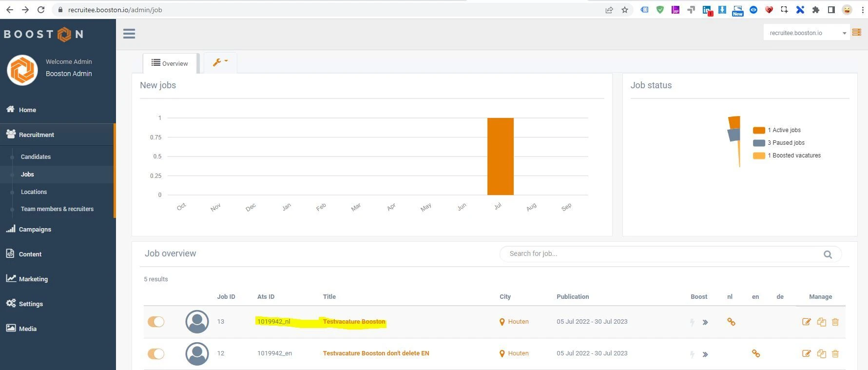Toggle the active switch for job 13
The width and height of the screenshot is (868, 370).
pos(156,322)
